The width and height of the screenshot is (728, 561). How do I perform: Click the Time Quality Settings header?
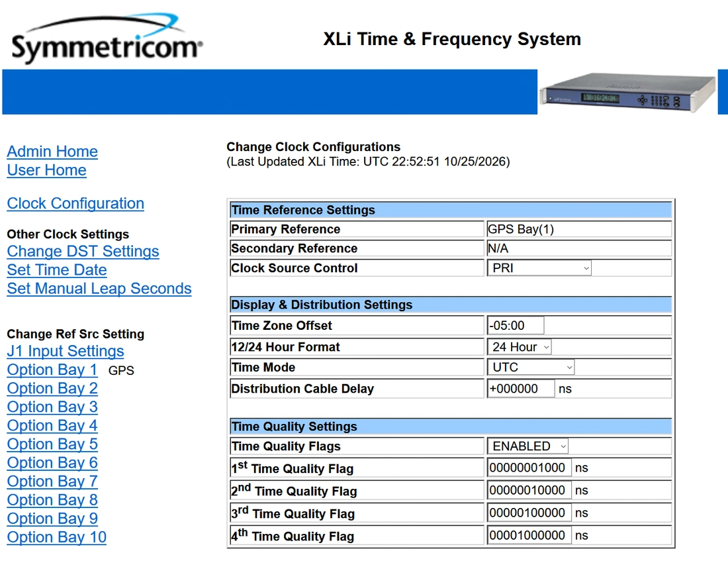pos(451,427)
